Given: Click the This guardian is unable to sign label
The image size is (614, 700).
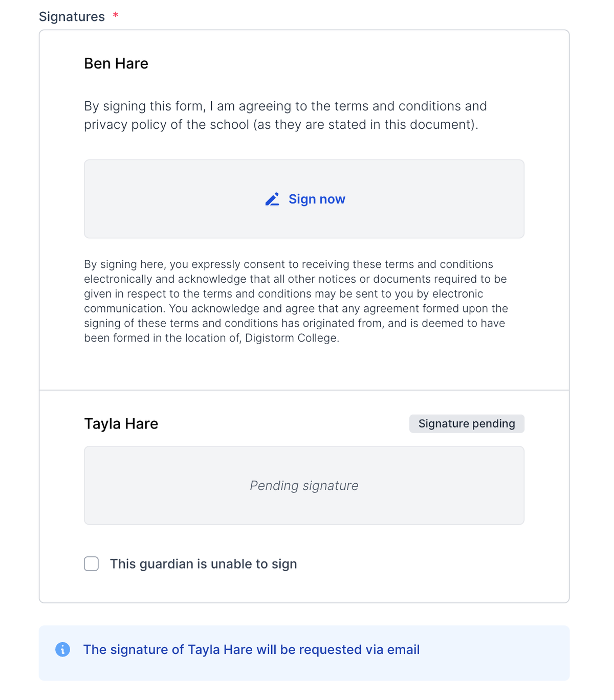Looking at the screenshot, I should (204, 563).
